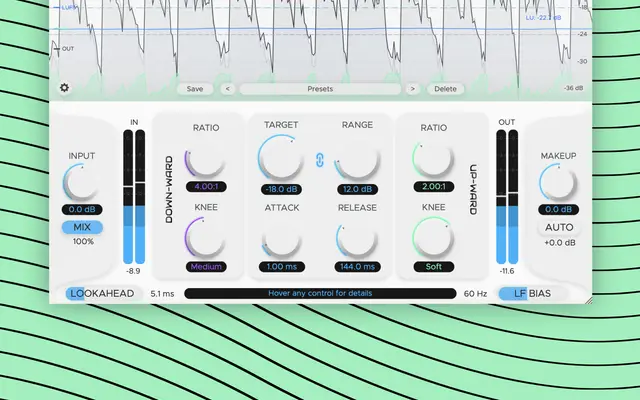Click the Downward Ratio 4.00:1 value field

206,187
